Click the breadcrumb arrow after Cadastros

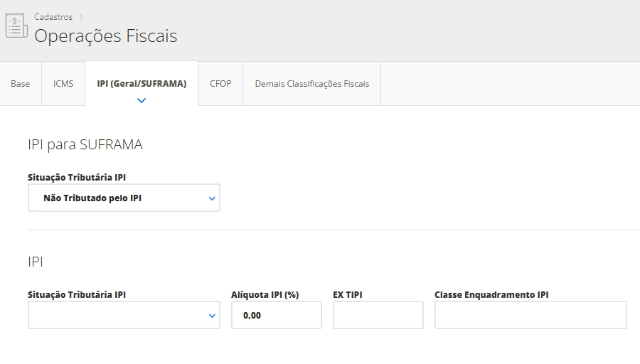point(80,17)
